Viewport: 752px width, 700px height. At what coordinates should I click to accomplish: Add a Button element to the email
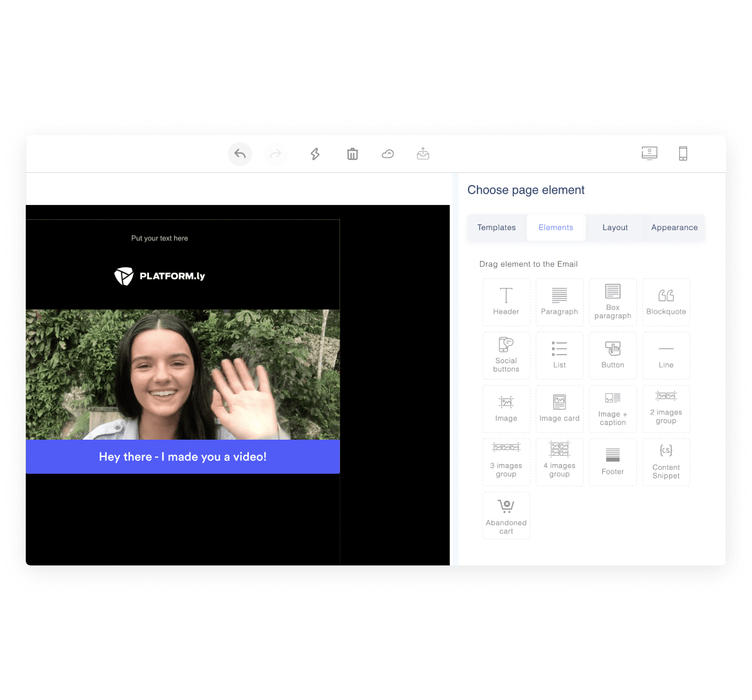(613, 355)
